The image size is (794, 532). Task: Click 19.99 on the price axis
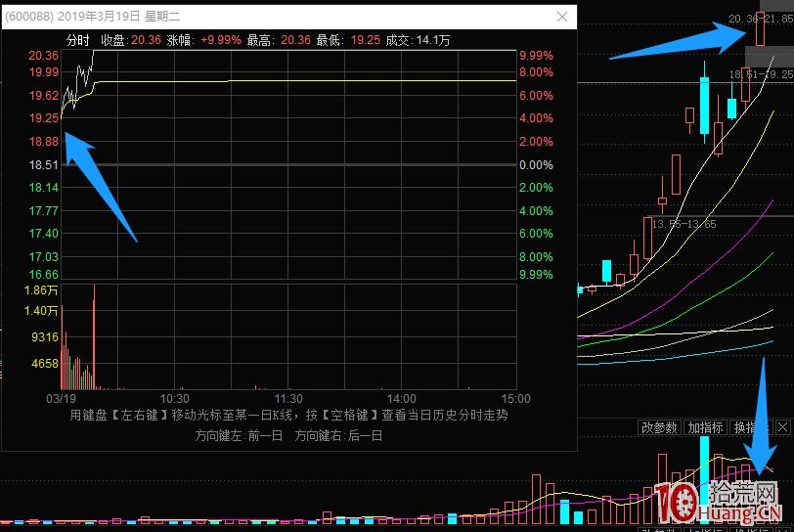point(44,72)
